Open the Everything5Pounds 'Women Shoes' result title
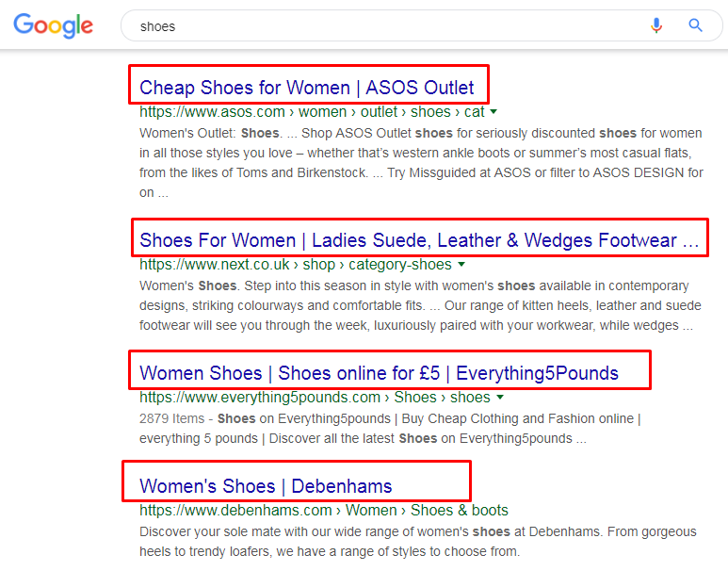Screen dimensions: 728x571 [379, 373]
